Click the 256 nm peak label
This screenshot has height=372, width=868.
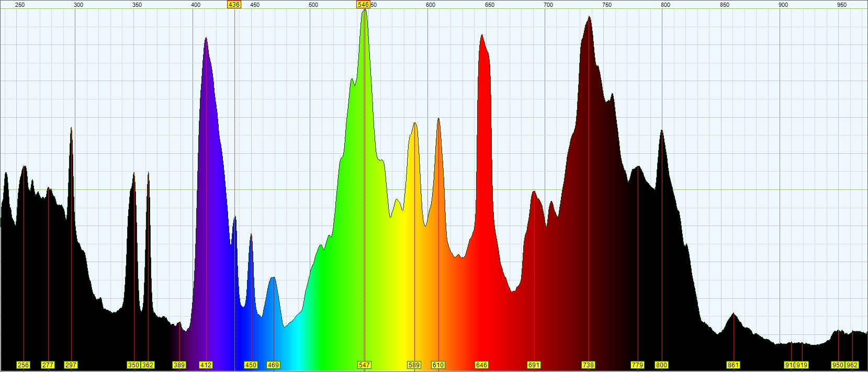pyautogui.click(x=23, y=365)
